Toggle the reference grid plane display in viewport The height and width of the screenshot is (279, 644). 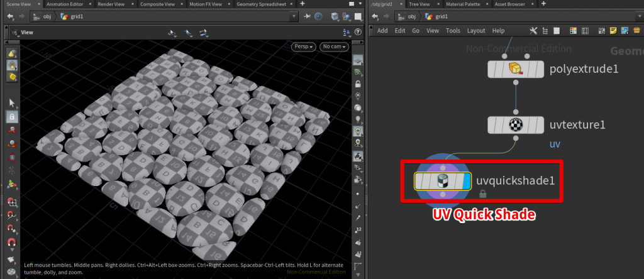click(x=358, y=61)
